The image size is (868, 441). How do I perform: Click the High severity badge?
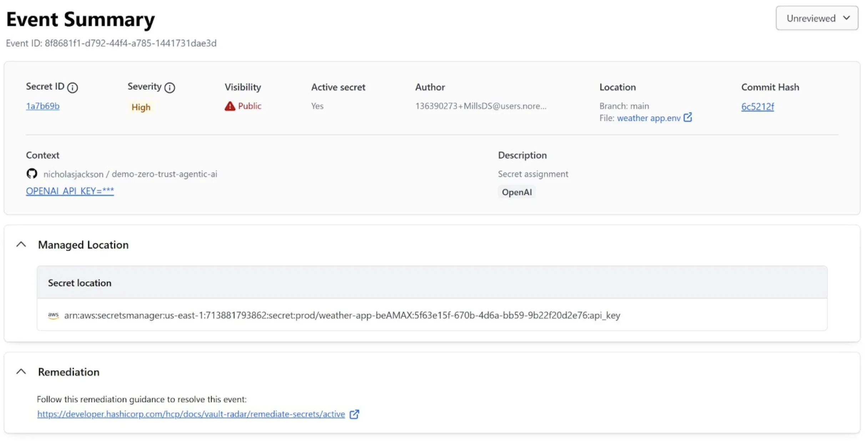tap(141, 107)
